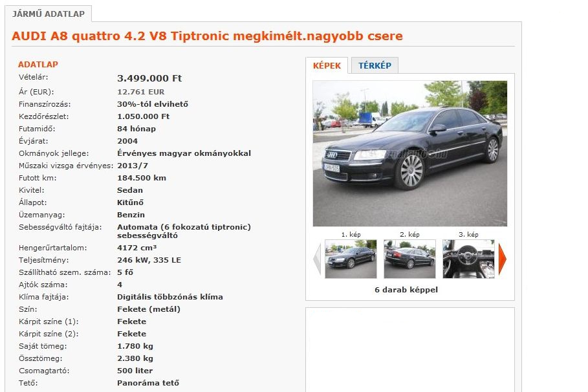This screenshot has height=392, width=588.
Task: Click the 3.499.000 Ft price value
Action: coord(149,78)
